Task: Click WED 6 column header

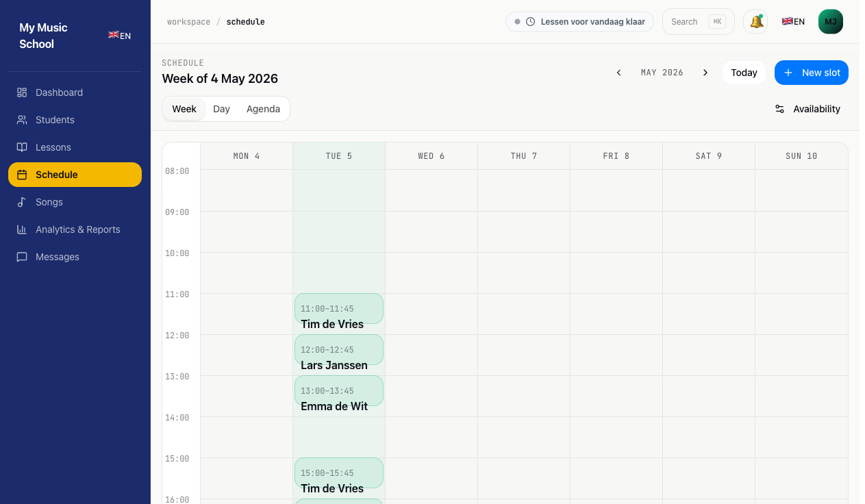Action: 431,156
